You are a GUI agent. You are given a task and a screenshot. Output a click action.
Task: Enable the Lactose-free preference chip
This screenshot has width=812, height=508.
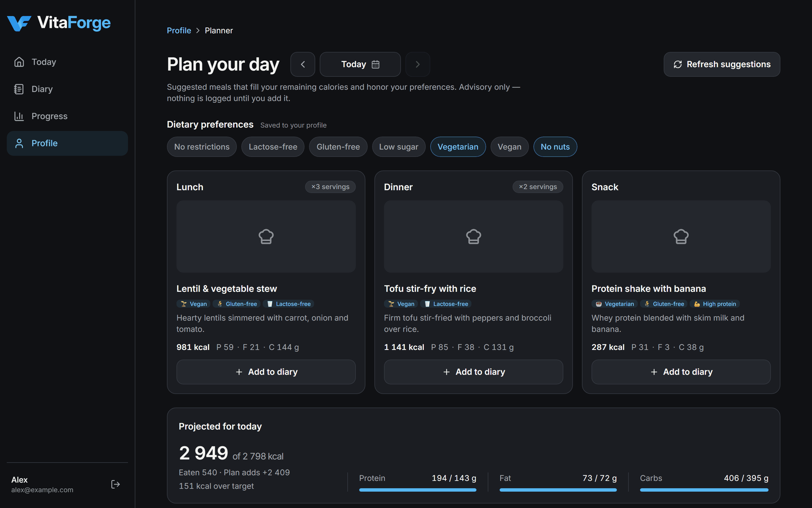click(273, 147)
